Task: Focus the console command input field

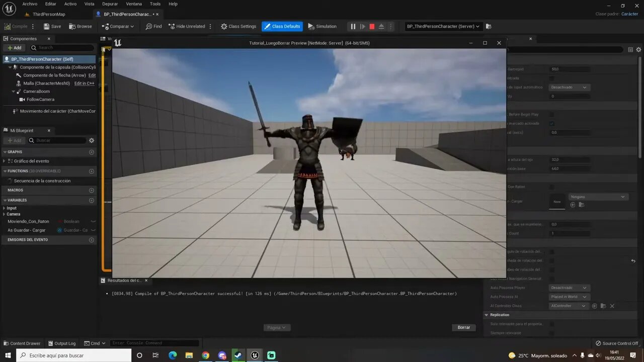Action: 154,343
